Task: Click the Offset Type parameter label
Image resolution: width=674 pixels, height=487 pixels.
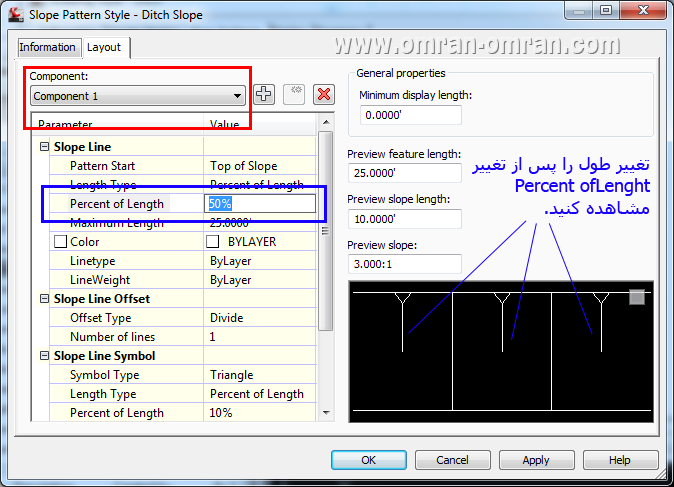Action: 101,318
